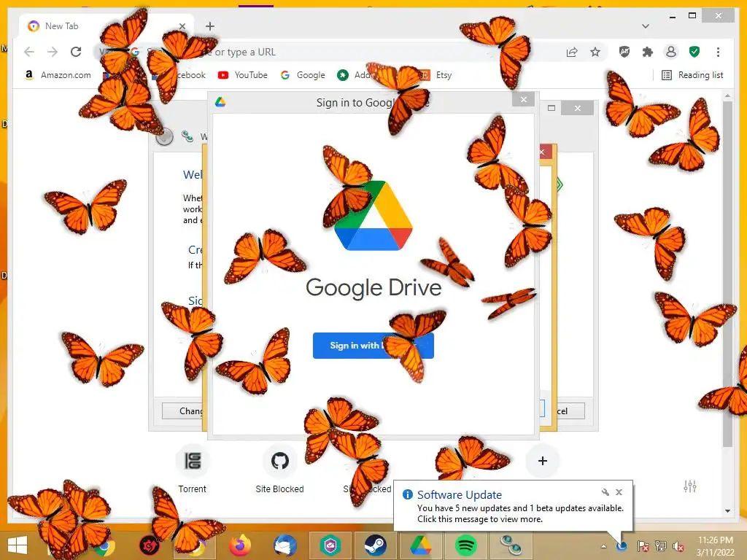Click the wrench options in Software Update notification

coord(605,492)
